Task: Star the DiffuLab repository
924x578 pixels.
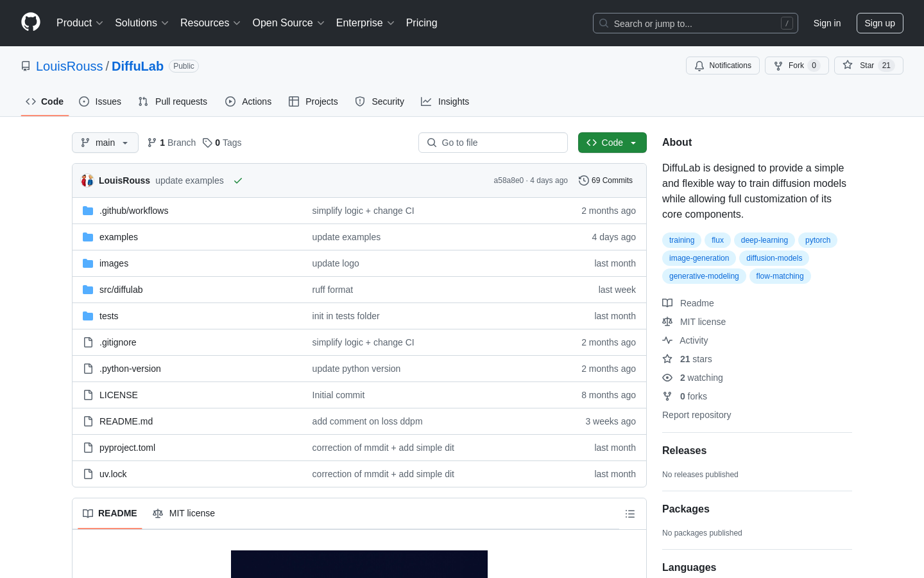Action: click(868, 66)
